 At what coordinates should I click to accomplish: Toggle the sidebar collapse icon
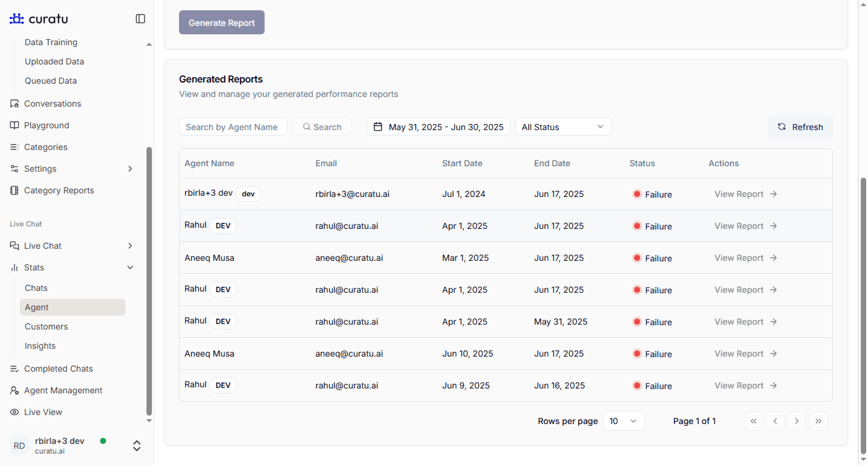pyautogui.click(x=140, y=19)
